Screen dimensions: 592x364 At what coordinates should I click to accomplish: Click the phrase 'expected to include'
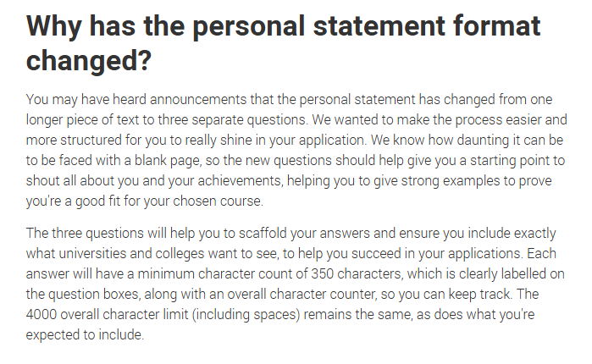pos(85,335)
